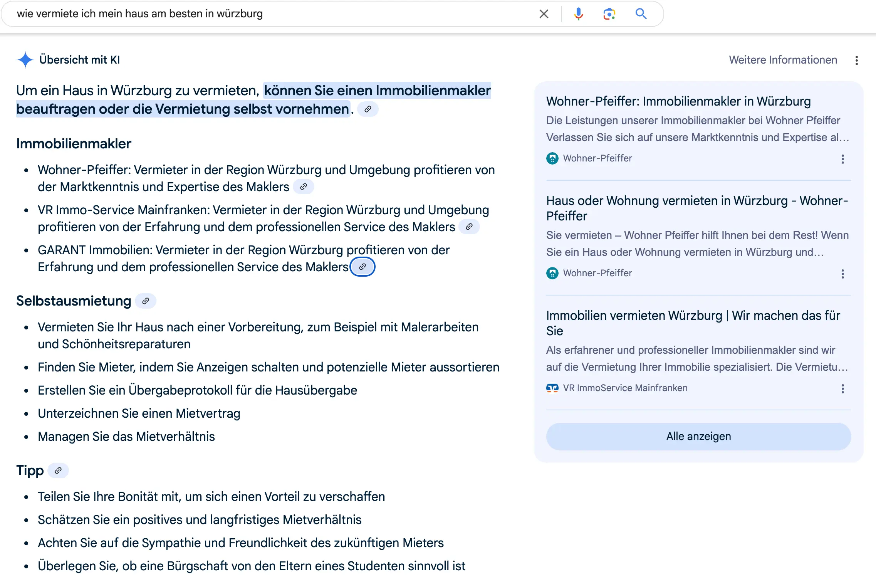This screenshot has height=588, width=876.
Task: Open source link icon after Wohner-Pfeiffer bullet
Action: pos(304,187)
